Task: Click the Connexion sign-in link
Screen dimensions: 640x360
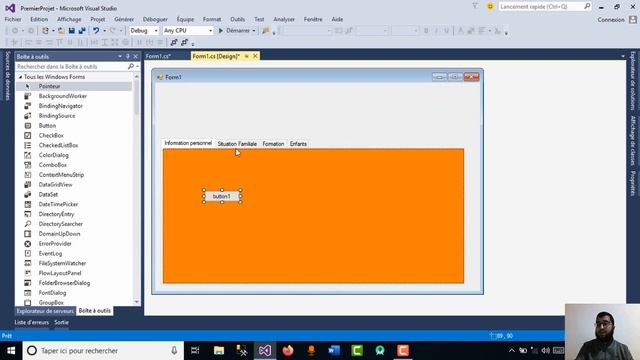Action: click(x=611, y=20)
